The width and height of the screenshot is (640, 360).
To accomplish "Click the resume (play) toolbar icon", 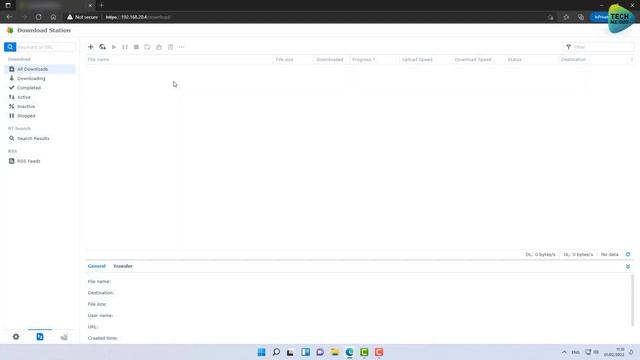I will click(114, 47).
